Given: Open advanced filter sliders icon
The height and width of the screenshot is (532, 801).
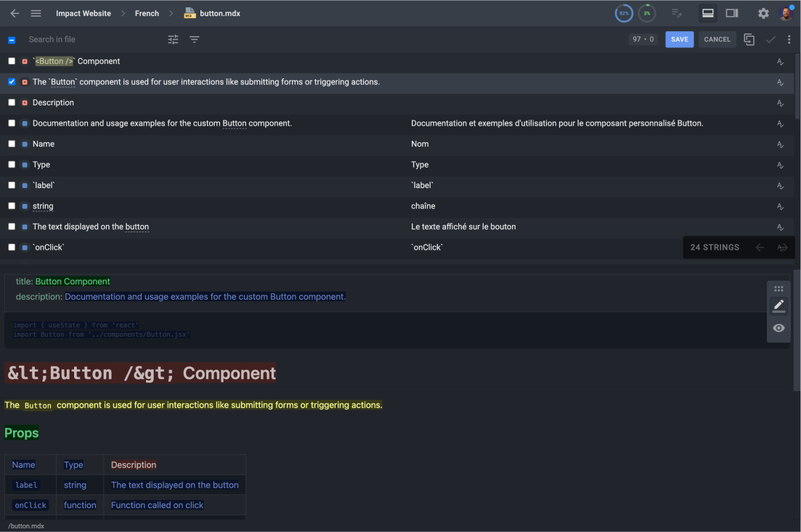Looking at the screenshot, I should 173,39.
